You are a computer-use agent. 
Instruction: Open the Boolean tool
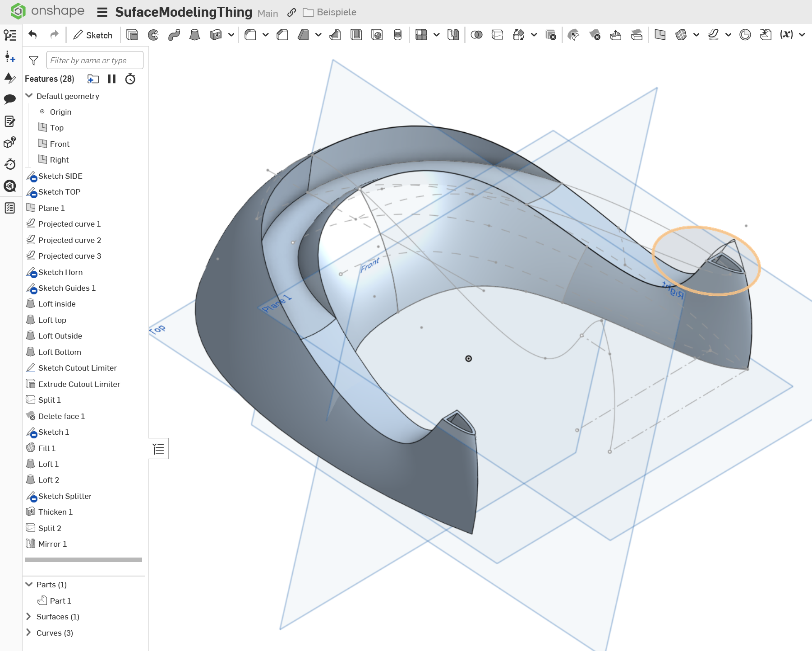pos(476,35)
